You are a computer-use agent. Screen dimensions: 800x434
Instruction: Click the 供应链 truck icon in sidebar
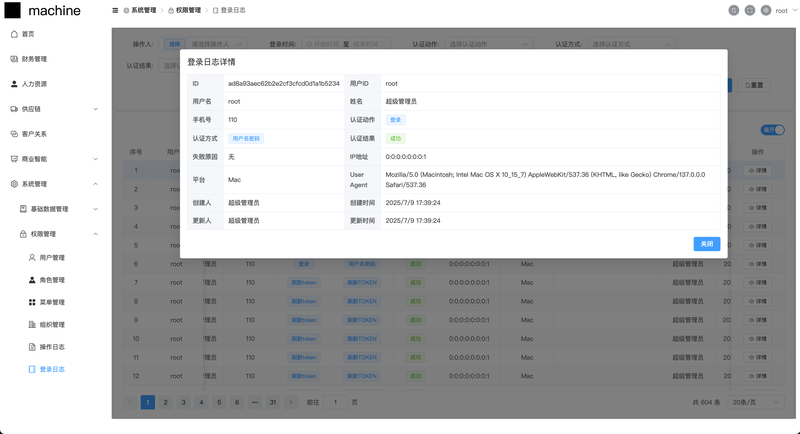tap(14, 109)
